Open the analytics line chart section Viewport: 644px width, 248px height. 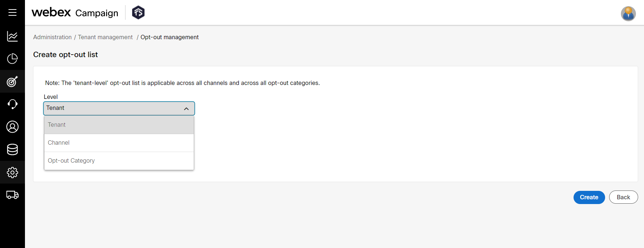[12, 36]
